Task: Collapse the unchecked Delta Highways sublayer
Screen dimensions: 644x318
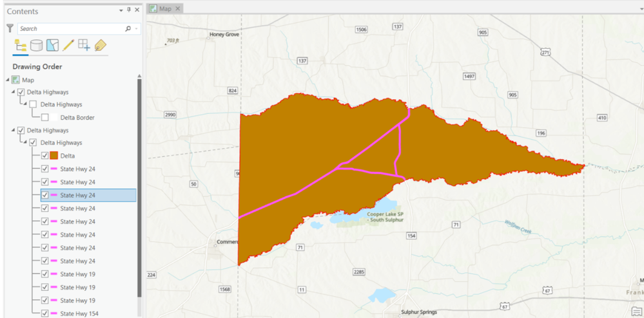Action: [26, 104]
